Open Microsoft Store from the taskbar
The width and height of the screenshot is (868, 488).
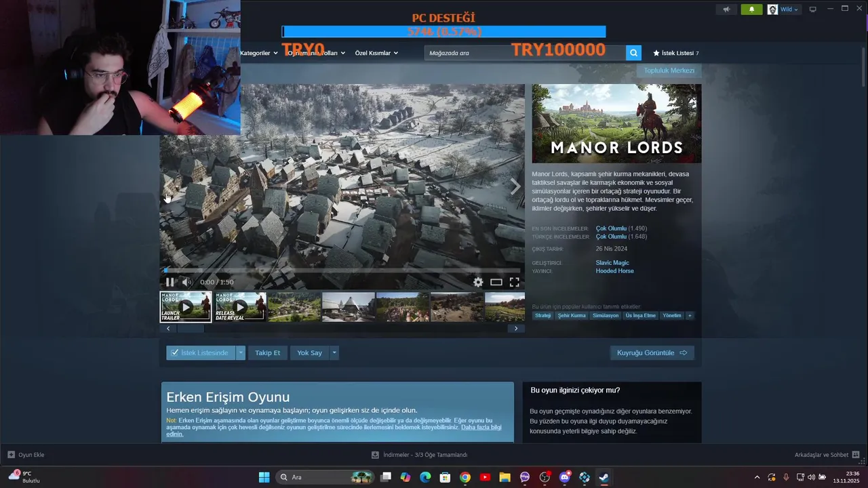(445, 477)
